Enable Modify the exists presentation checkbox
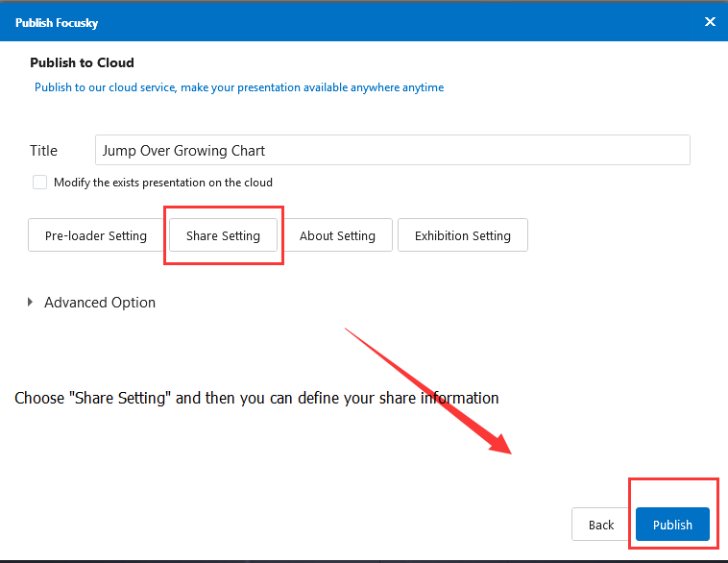This screenshot has height=563, width=728. click(x=40, y=183)
